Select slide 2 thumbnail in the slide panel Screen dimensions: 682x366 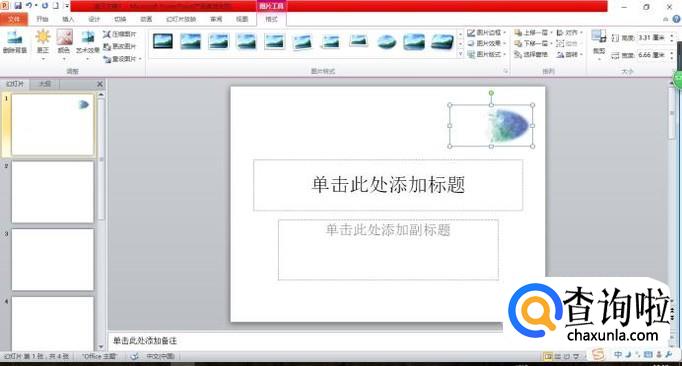(53, 192)
